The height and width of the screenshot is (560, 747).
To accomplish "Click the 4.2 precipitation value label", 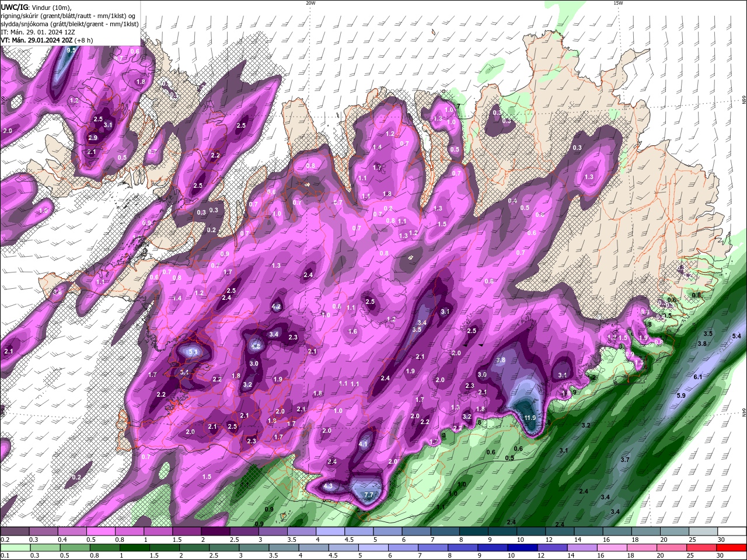I will (277, 306).
